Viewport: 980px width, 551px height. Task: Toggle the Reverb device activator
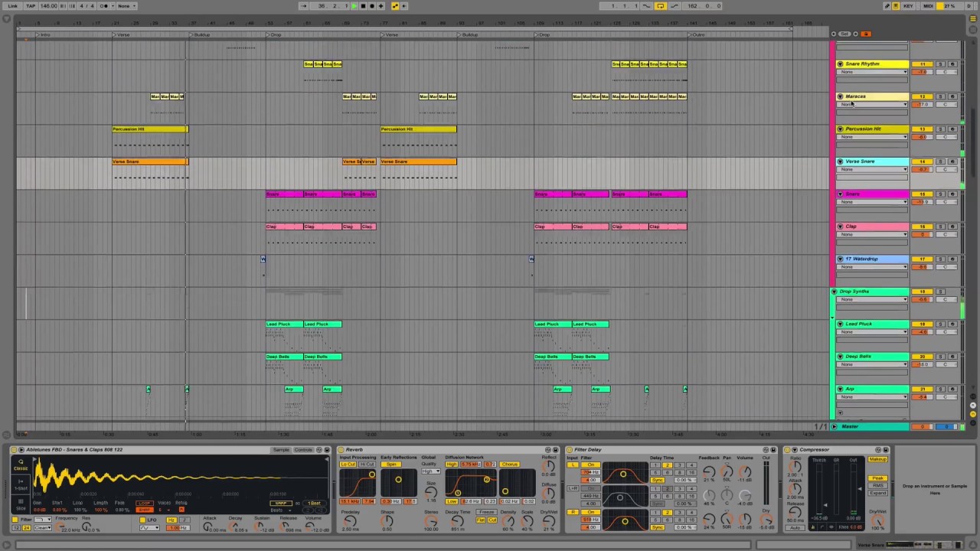click(x=340, y=449)
